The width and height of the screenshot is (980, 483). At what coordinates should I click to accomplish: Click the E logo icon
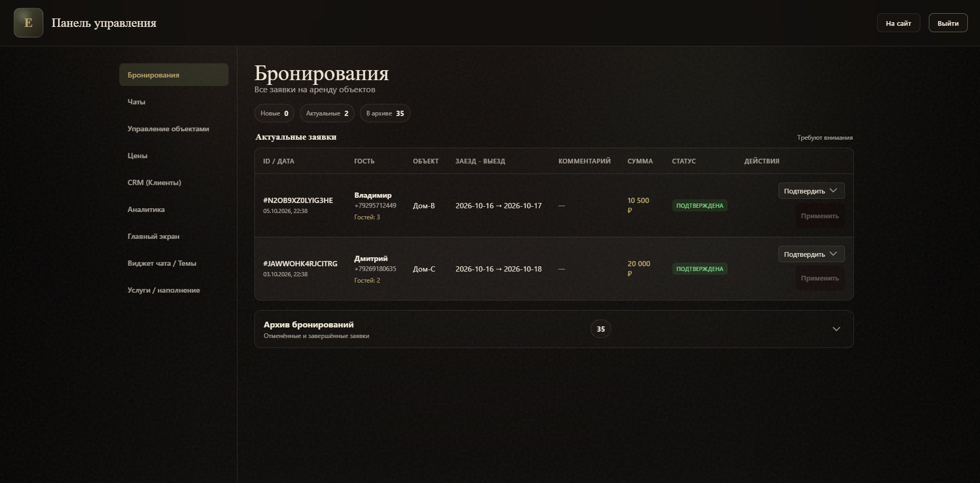click(28, 23)
